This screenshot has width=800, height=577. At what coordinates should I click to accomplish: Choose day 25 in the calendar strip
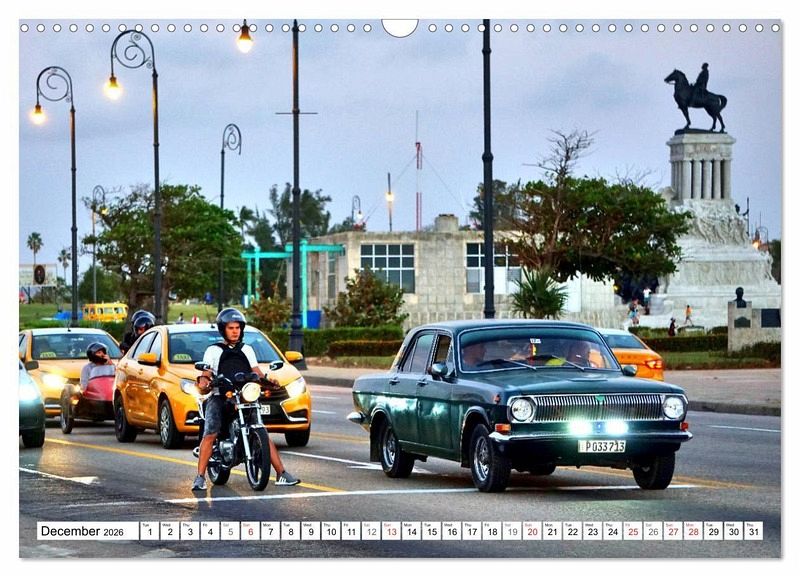(x=632, y=531)
